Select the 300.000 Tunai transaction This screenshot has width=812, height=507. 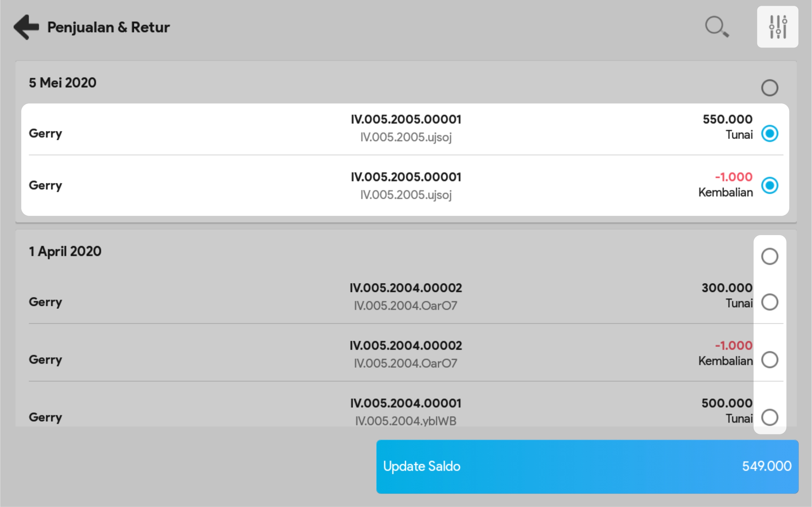click(x=769, y=302)
